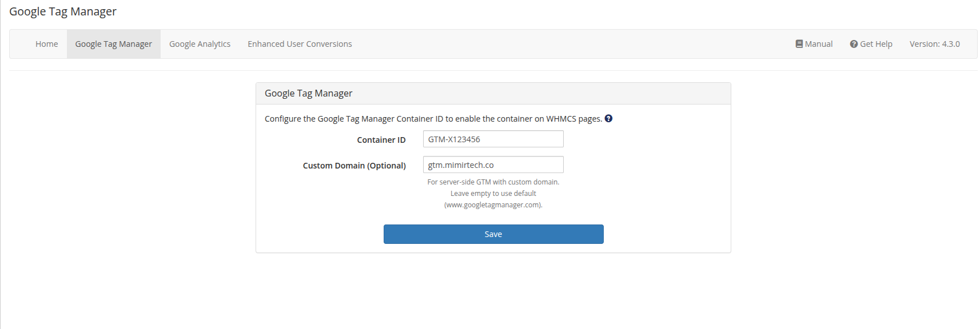
Task: Switch to the Google Analytics tab
Action: click(200, 43)
